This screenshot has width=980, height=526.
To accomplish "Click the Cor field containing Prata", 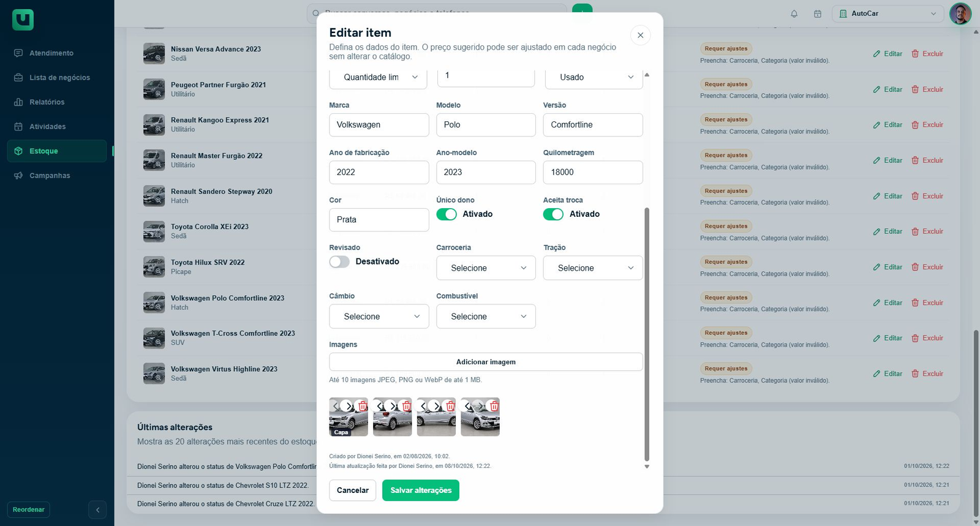I will (379, 220).
